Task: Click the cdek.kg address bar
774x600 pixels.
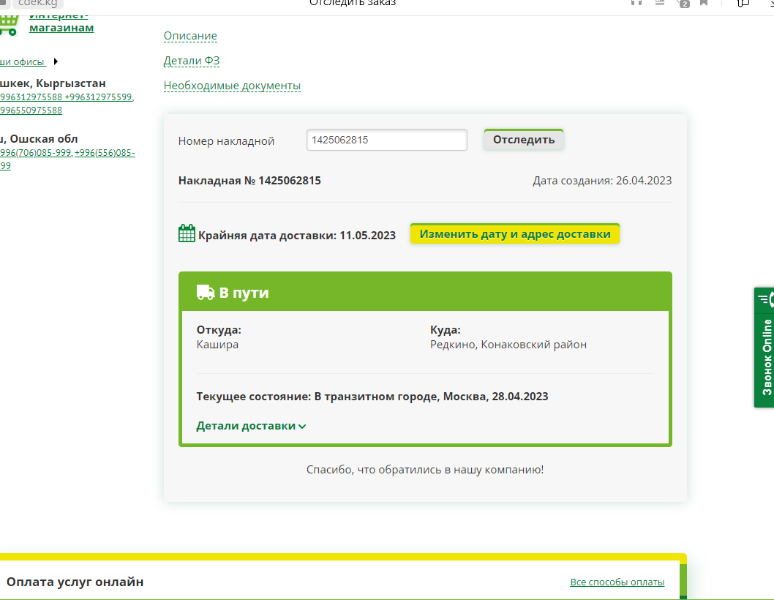Action: (x=38, y=3)
